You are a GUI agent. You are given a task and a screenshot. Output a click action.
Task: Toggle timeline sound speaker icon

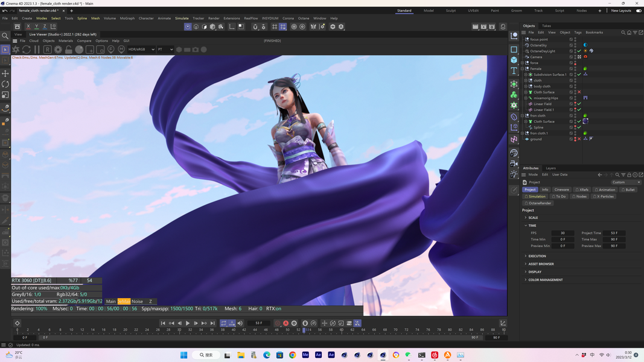[x=240, y=323]
